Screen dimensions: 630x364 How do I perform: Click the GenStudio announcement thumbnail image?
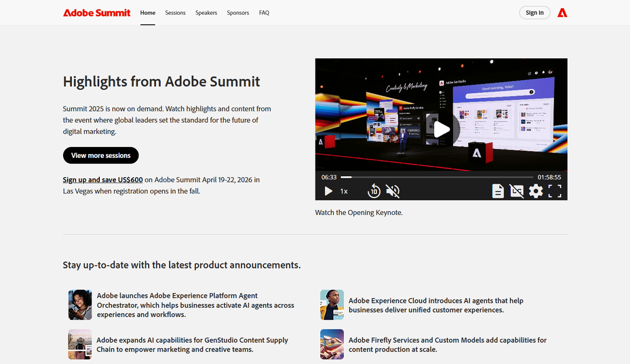79,344
